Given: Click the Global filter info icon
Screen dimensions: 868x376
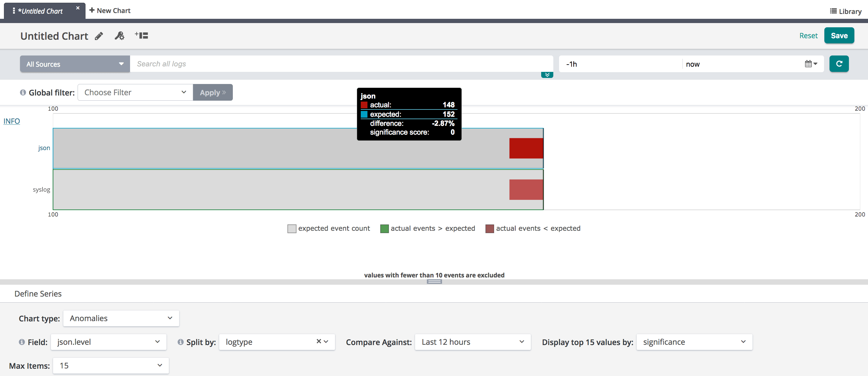Looking at the screenshot, I should click(x=23, y=92).
